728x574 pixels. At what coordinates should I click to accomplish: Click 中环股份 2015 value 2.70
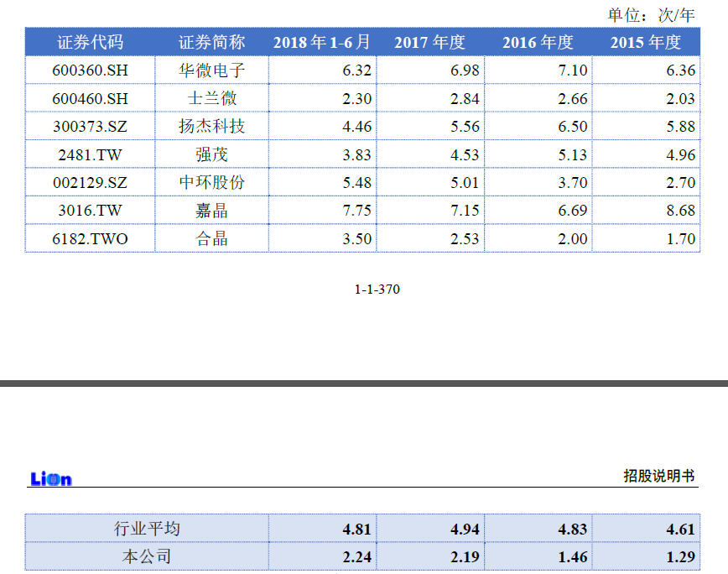pyautogui.click(x=681, y=182)
